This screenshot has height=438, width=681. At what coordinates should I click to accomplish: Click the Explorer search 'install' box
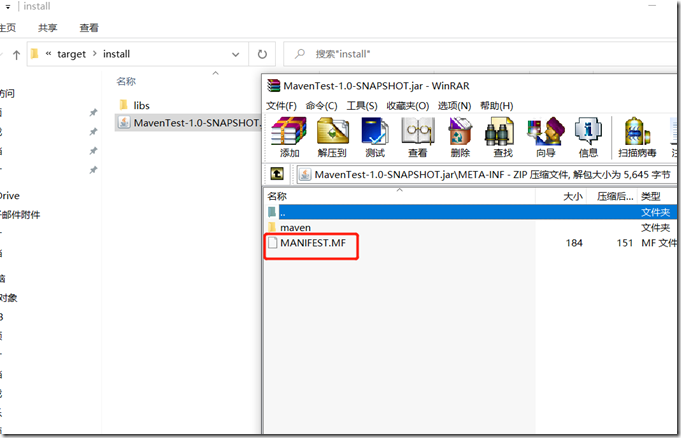tap(480, 54)
